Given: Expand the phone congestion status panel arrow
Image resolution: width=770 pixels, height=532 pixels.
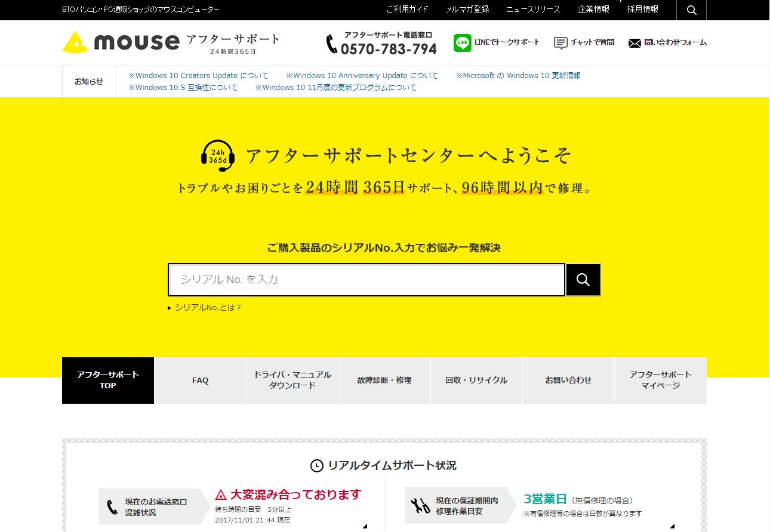Looking at the screenshot, I should (x=364, y=527).
